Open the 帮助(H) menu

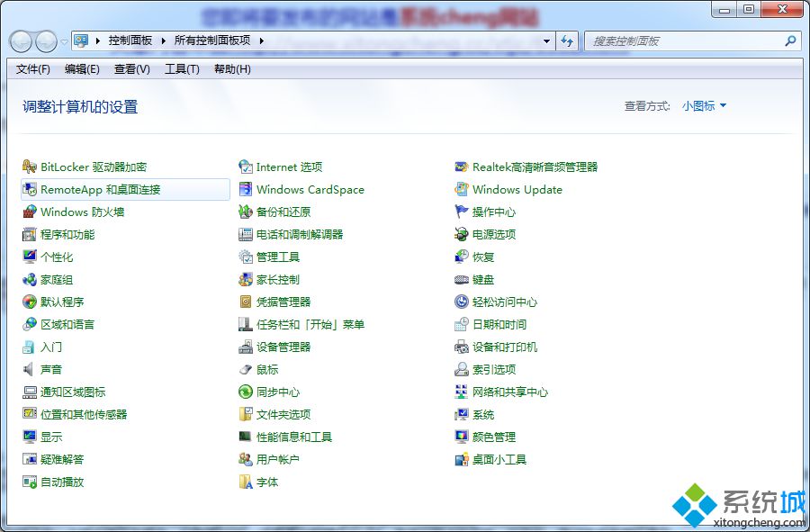(232, 69)
